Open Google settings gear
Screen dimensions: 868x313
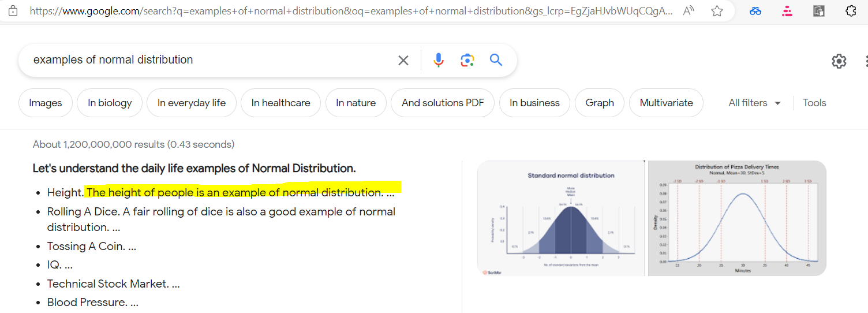point(839,61)
